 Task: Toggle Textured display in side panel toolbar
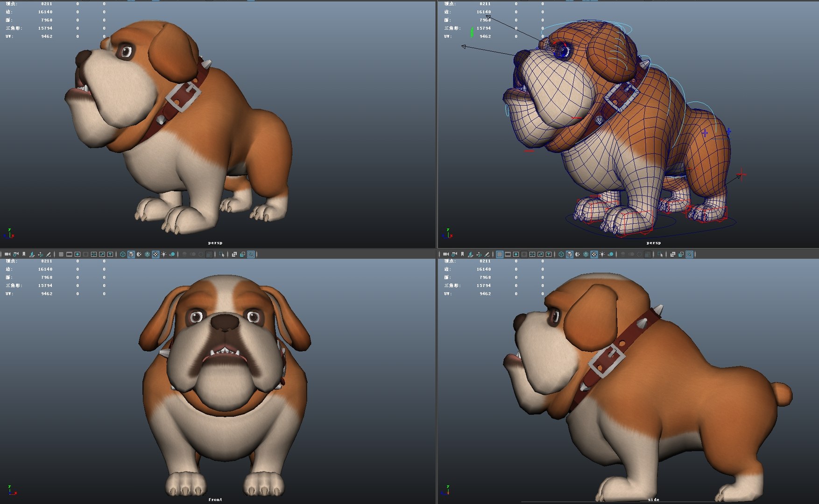pyautogui.click(x=594, y=254)
